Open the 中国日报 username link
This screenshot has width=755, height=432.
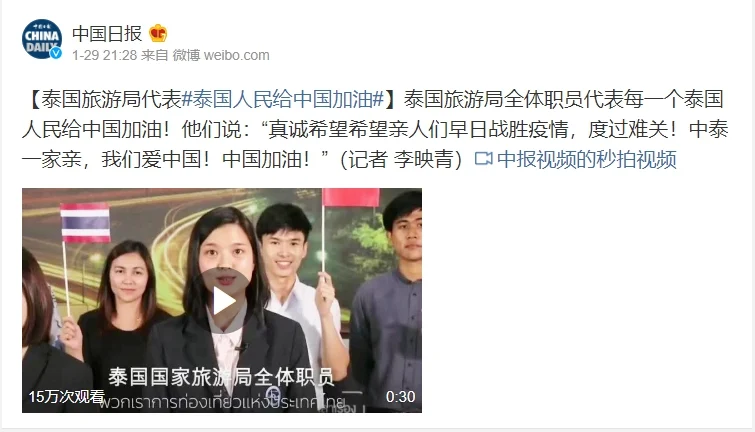(x=107, y=33)
